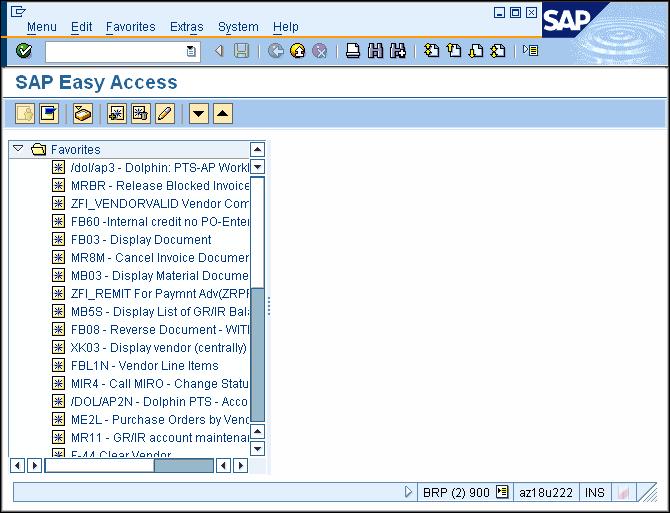Click the User Menu toolbar icon
Viewport: 670px width, 513px height.
coord(25,114)
